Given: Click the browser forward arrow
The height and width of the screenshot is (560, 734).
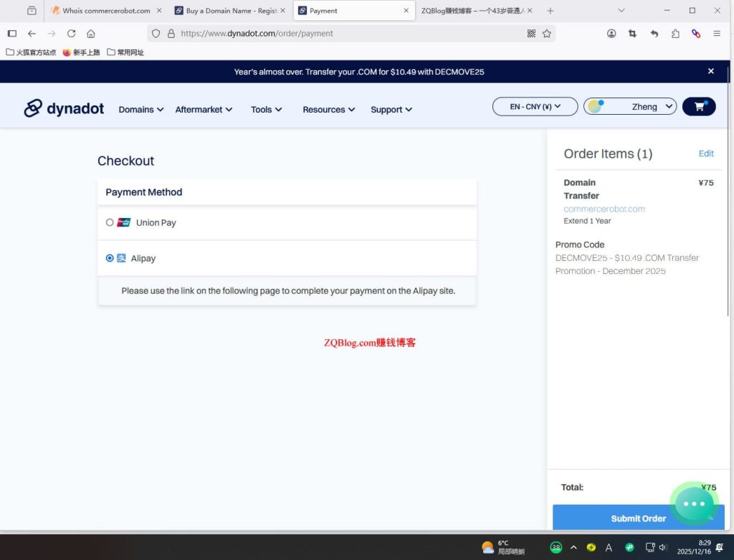Looking at the screenshot, I should tap(52, 33).
